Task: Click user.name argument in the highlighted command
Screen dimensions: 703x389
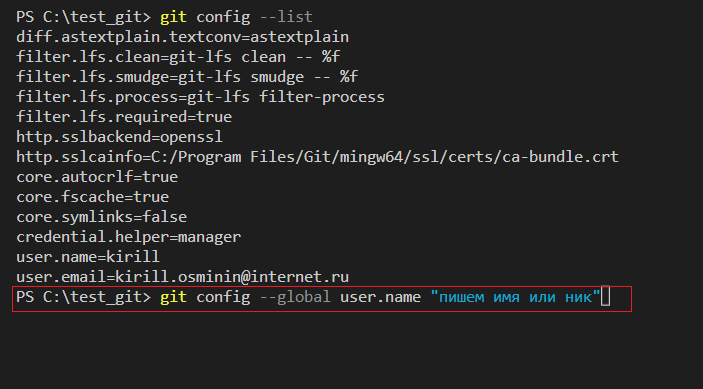Action: point(380,297)
